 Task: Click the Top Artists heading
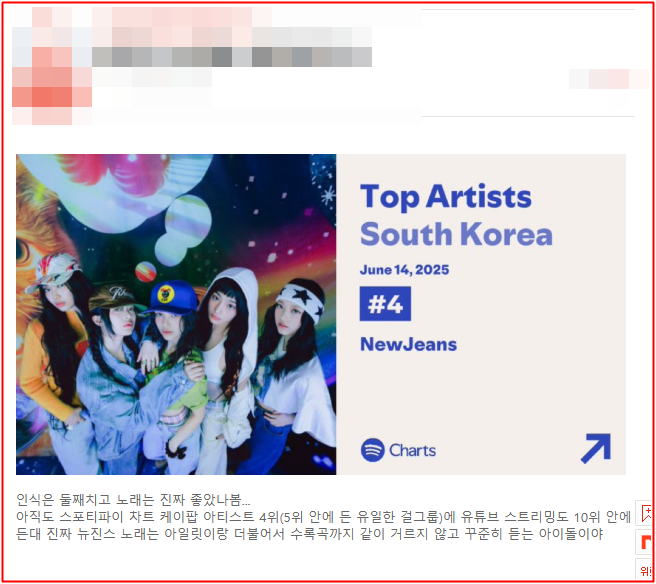tap(446, 196)
